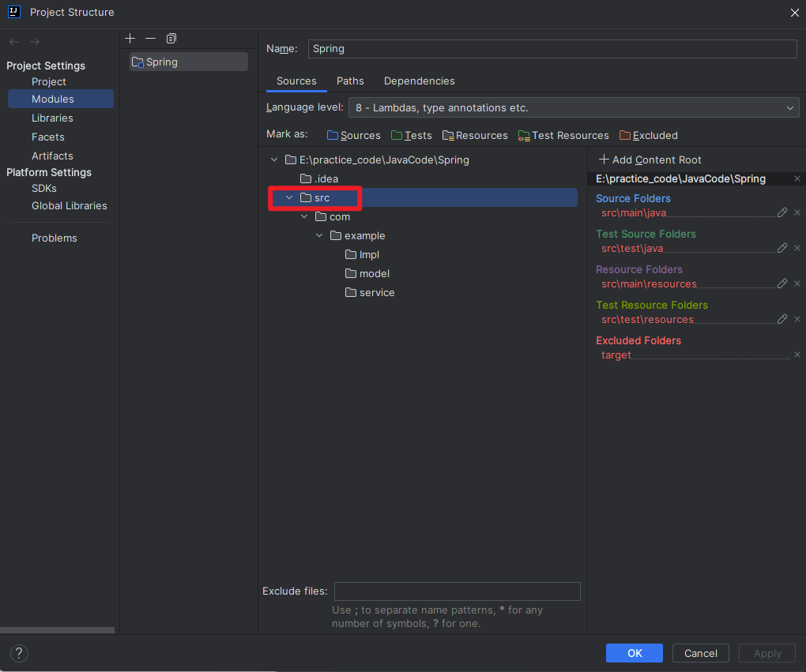Select the model folder

pos(368,274)
